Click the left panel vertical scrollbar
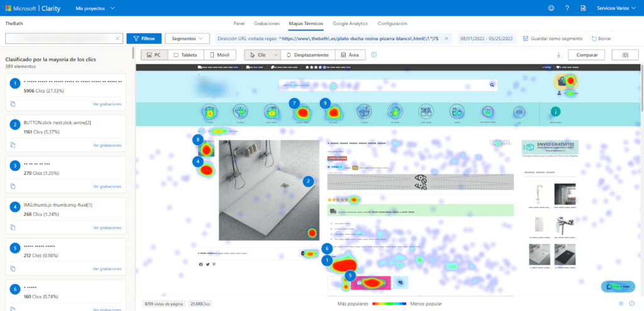This screenshot has width=644, height=311. pyautogui.click(x=133, y=53)
